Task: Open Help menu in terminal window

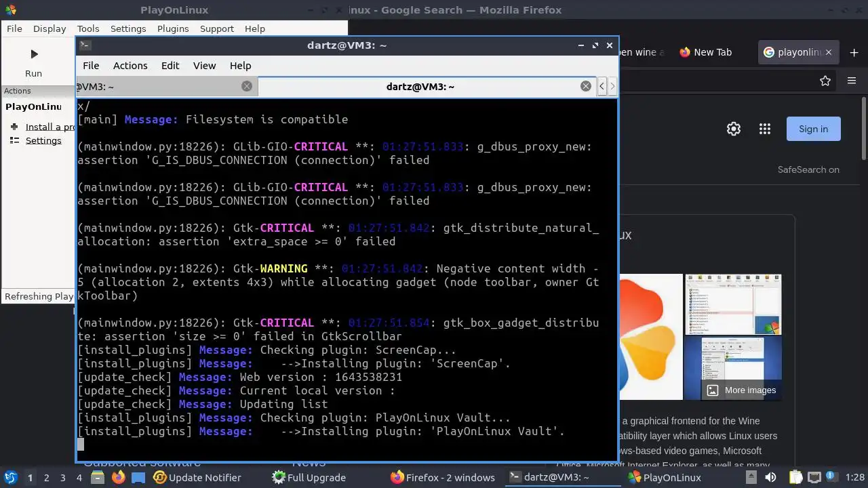Action: coord(241,66)
